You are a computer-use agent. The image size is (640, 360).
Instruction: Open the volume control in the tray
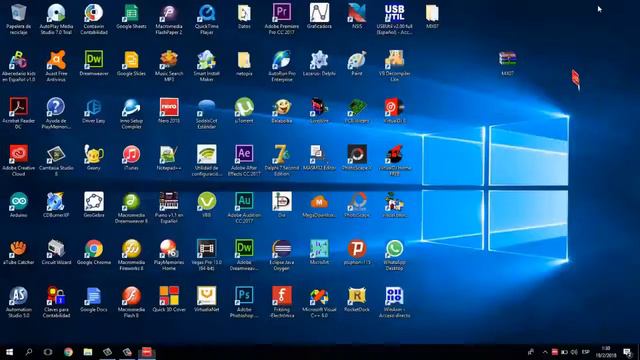[574, 352]
